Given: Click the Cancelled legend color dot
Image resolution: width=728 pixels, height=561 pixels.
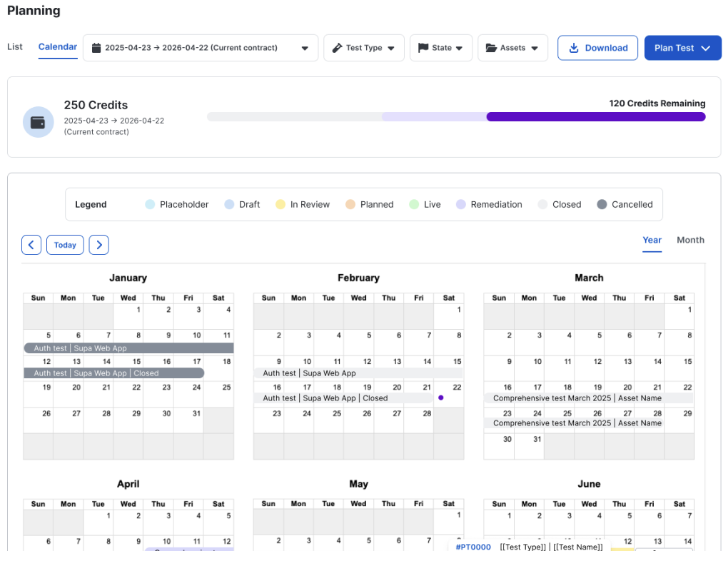Looking at the screenshot, I should tap(602, 204).
